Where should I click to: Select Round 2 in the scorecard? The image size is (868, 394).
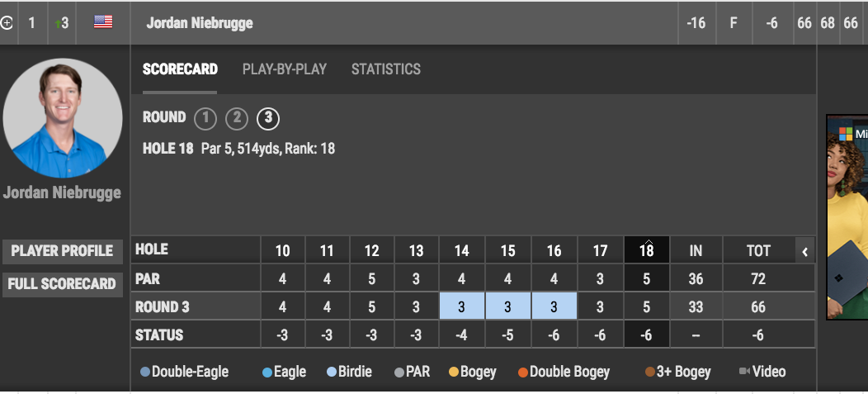click(236, 119)
